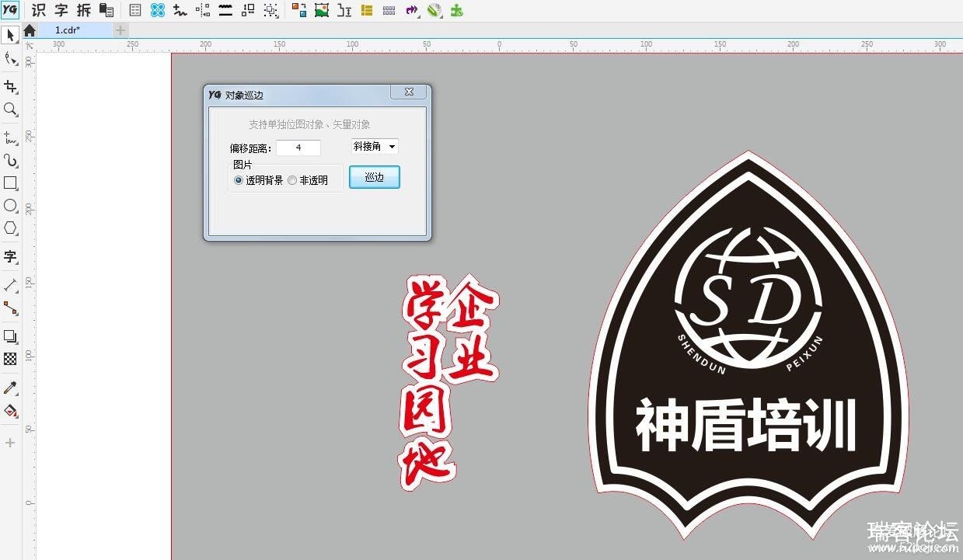Open the 斜接角 corner type dropdown
This screenshot has height=560, width=963.
pos(375,146)
